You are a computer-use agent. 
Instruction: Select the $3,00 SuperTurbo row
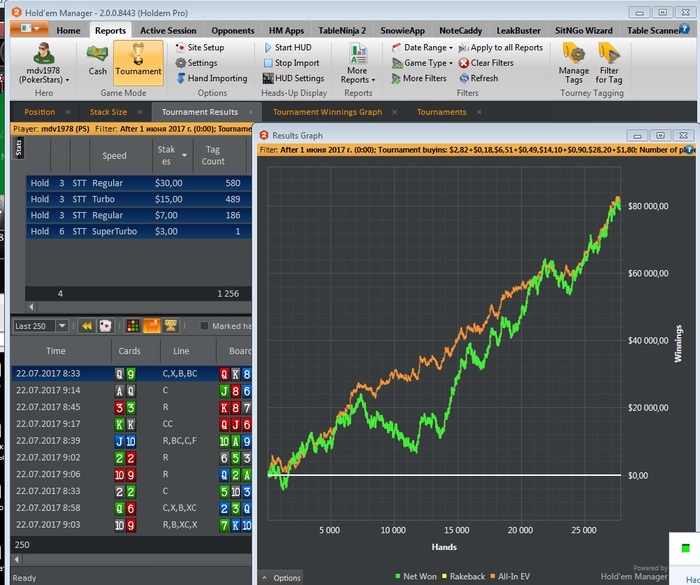pyautogui.click(x=139, y=231)
